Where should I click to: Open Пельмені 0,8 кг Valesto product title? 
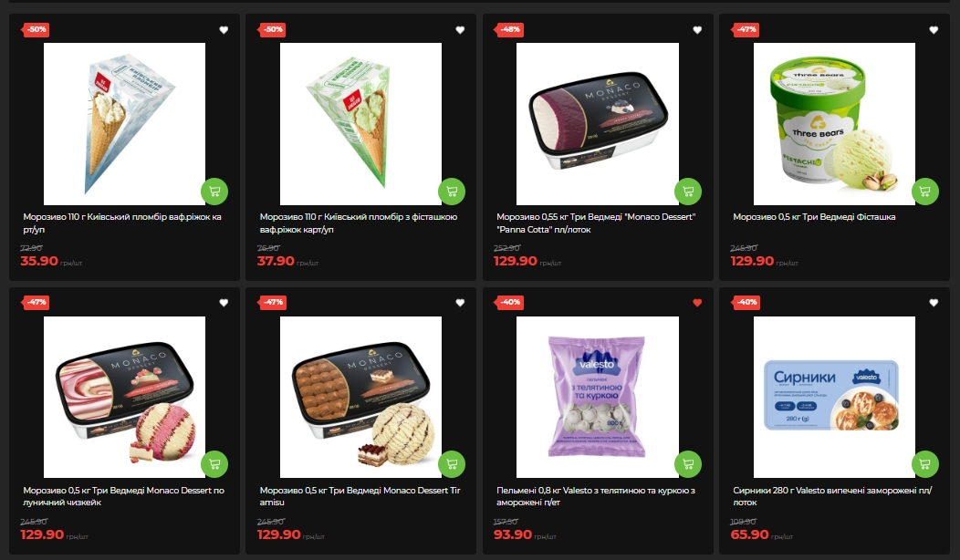pos(596,496)
